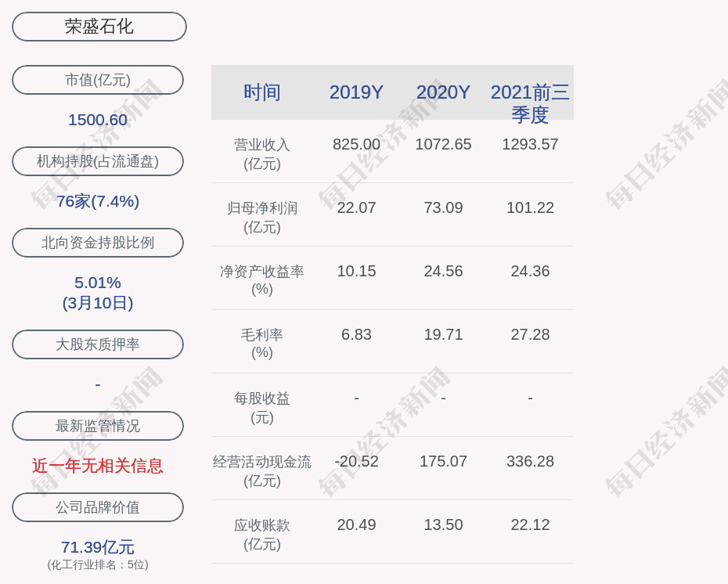Select the 2019Y column header

(x=356, y=92)
